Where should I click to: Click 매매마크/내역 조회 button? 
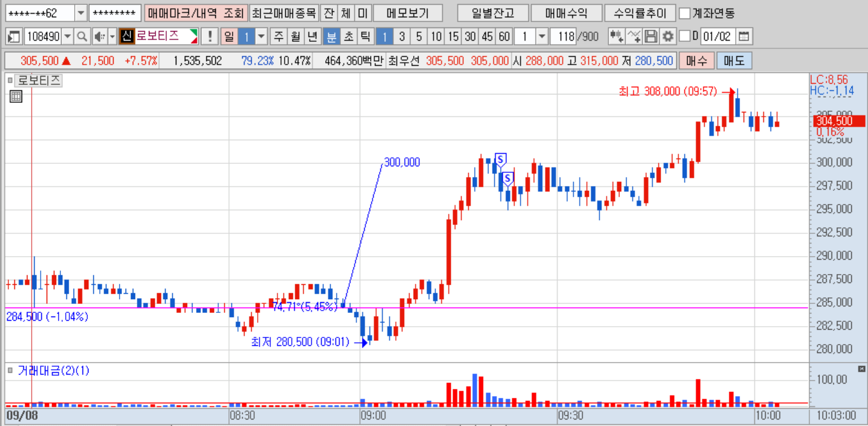[x=195, y=13]
